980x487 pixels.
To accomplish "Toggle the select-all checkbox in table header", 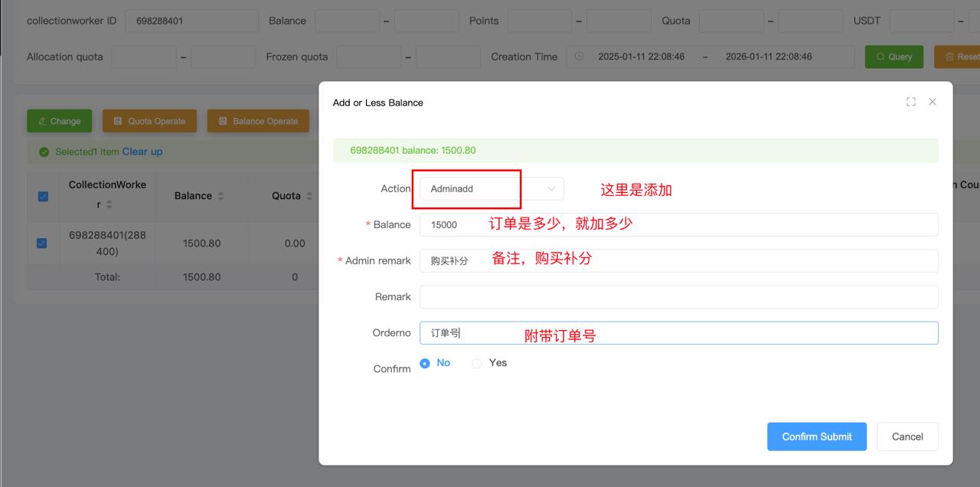I will coord(43,196).
